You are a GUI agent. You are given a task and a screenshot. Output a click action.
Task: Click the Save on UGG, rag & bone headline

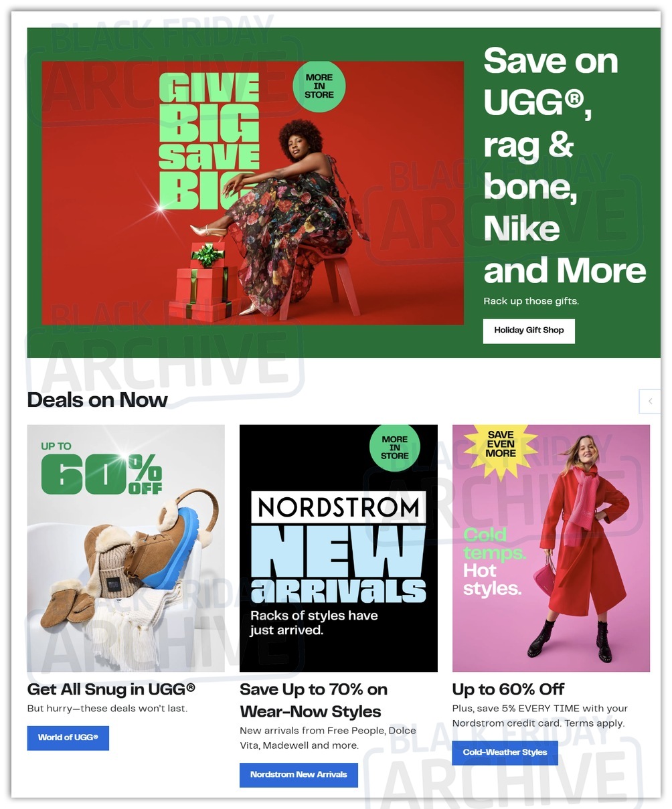pos(564,166)
